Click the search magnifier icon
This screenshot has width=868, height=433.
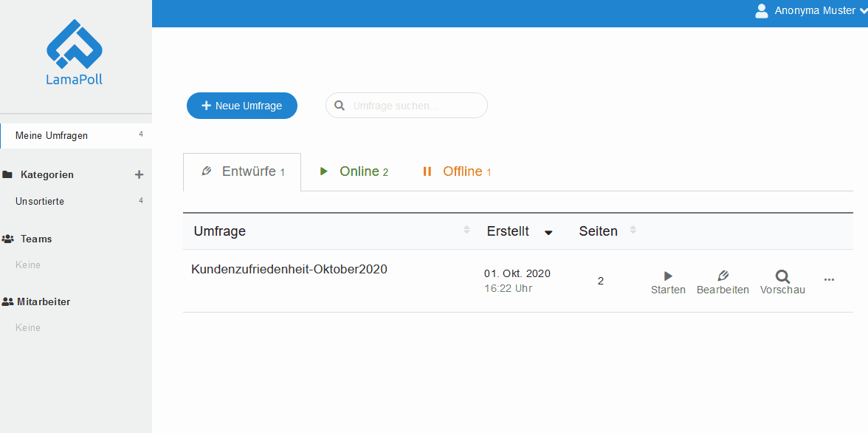pyautogui.click(x=340, y=106)
